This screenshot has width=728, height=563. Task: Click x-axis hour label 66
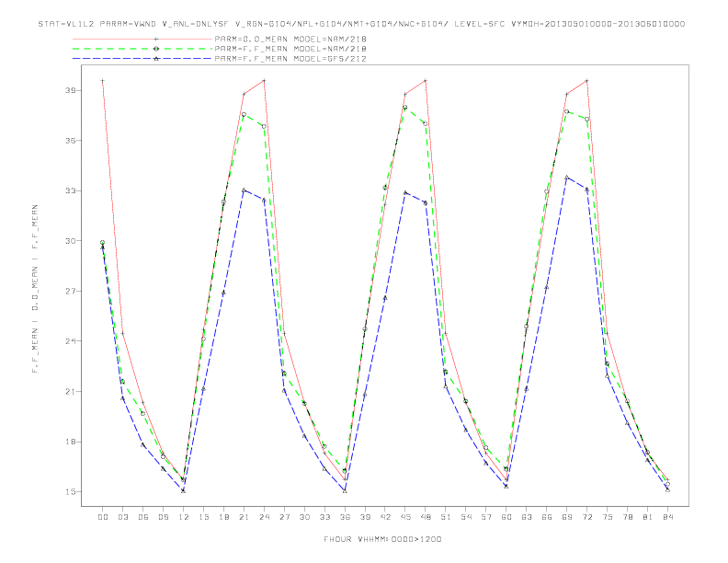pyautogui.click(x=547, y=517)
